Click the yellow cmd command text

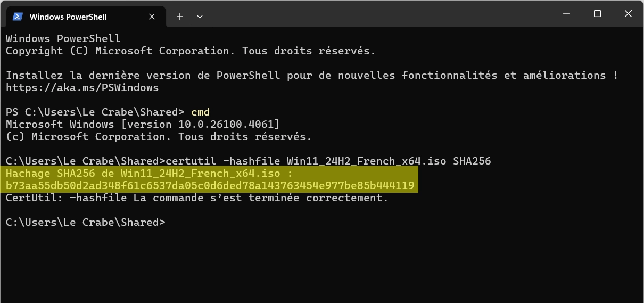200,112
